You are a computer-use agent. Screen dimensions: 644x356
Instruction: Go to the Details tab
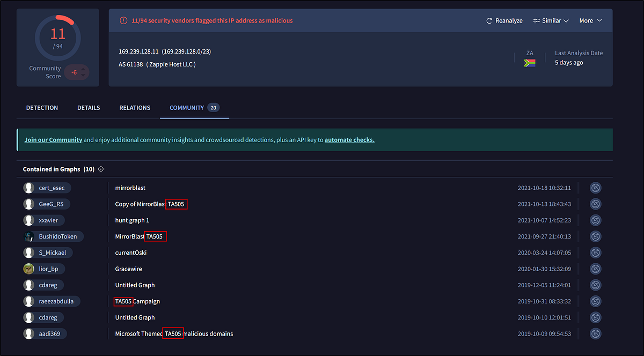pos(89,108)
